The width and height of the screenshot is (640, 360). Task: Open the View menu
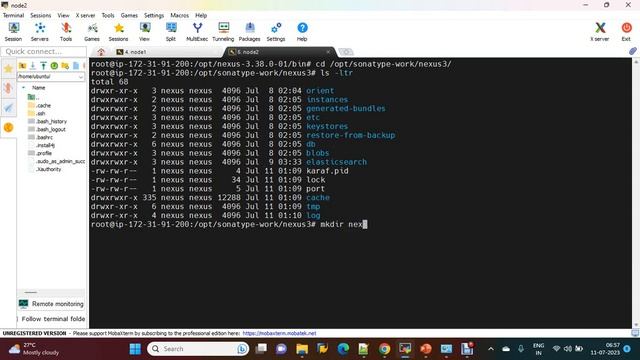[63, 15]
